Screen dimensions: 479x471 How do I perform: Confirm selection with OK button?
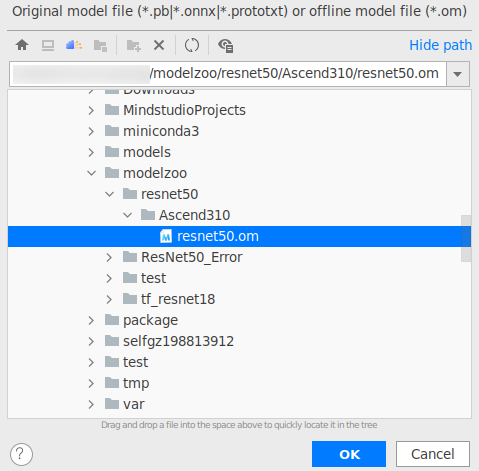[349, 454]
